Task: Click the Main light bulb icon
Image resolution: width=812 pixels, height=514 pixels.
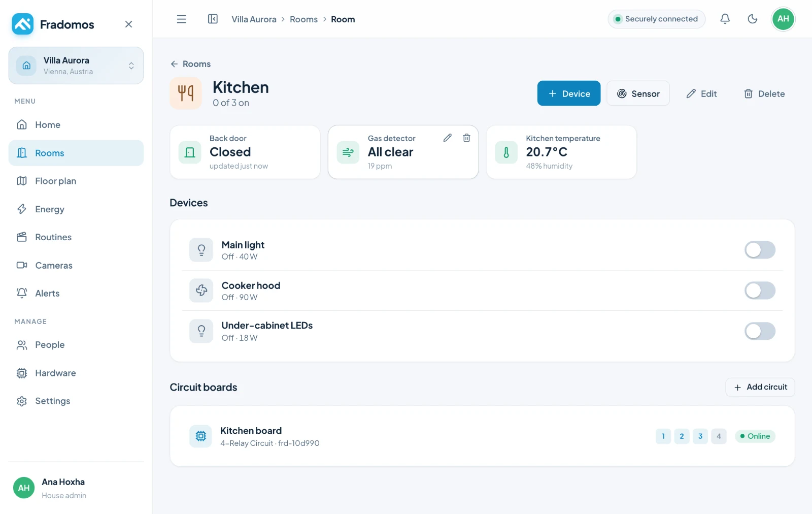Action: coord(201,250)
